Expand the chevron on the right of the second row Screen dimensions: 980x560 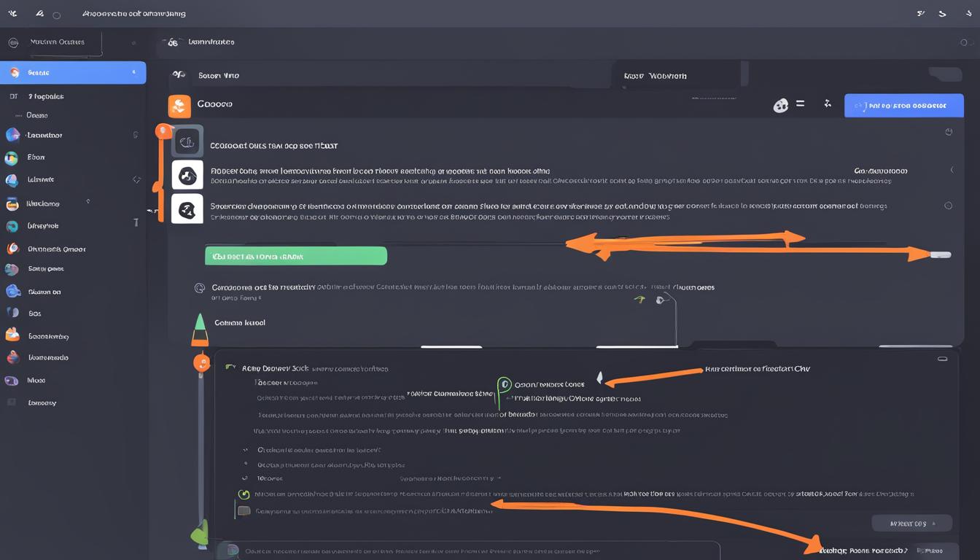[952, 170]
